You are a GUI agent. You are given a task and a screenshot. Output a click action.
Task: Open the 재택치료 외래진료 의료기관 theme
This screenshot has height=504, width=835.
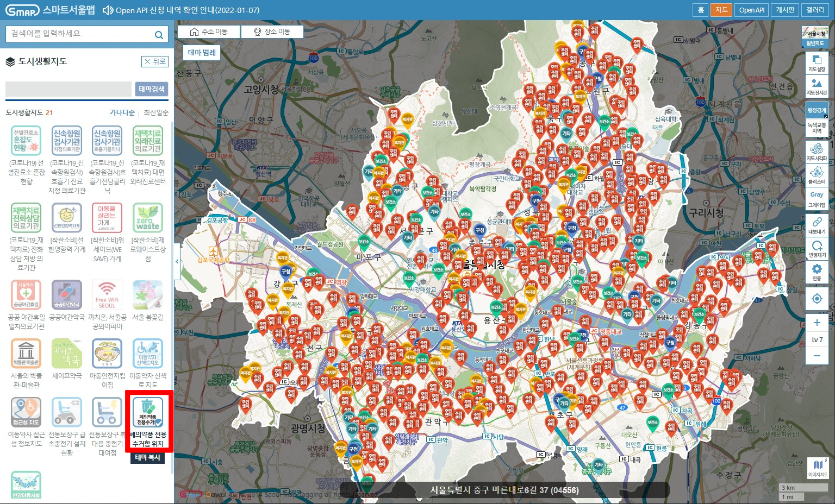tap(148, 141)
